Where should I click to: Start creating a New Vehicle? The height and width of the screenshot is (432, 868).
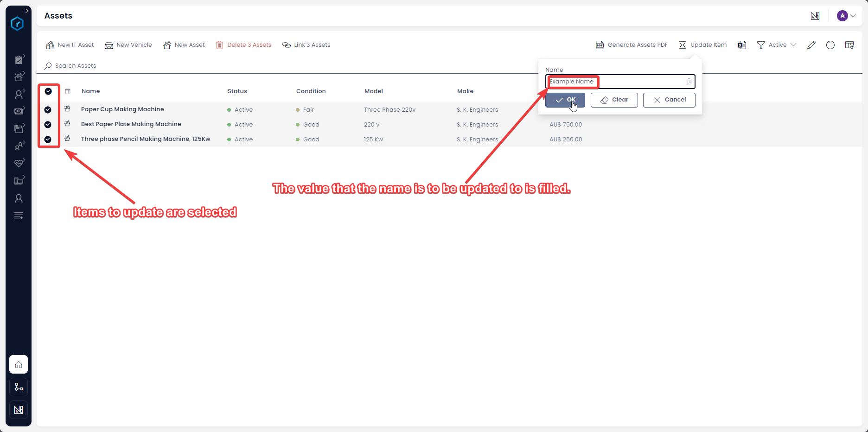pyautogui.click(x=128, y=44)
